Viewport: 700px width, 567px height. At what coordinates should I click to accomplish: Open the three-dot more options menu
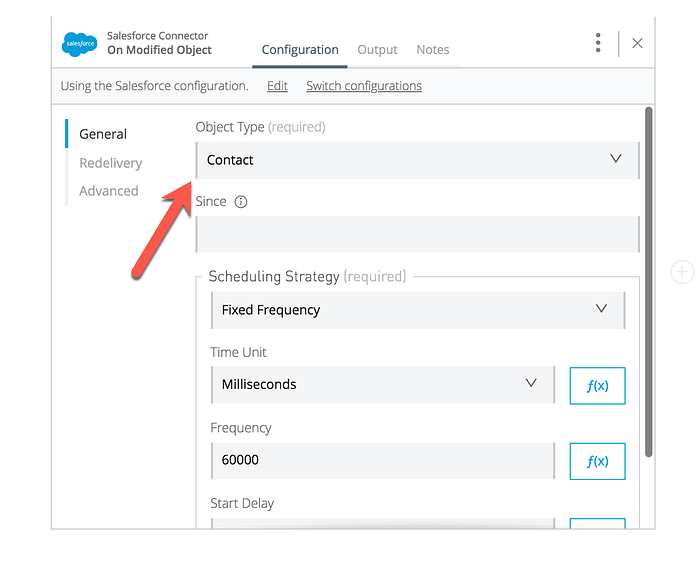[x=598, y=43]
